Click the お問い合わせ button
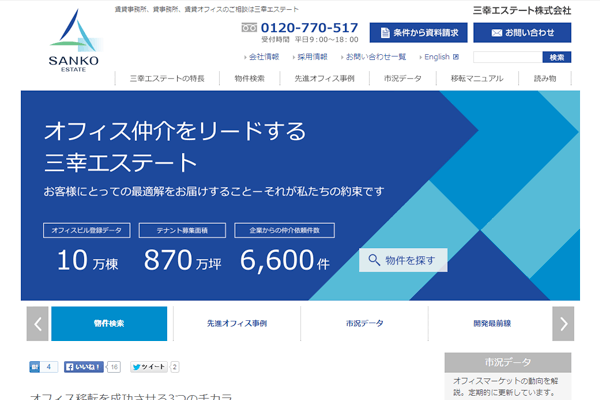Screen dimensions: 600x400 tap(522, 33)
